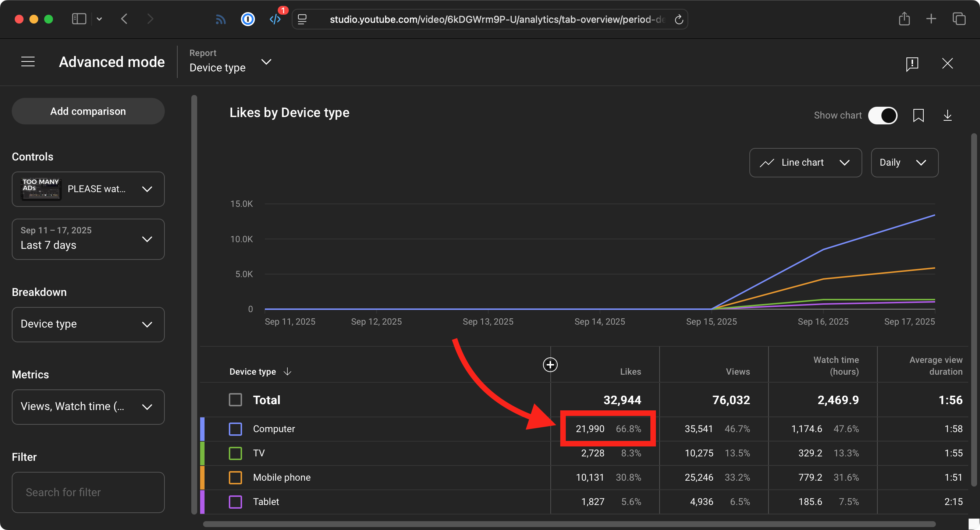Select the Tablet row checkbox
This screenshot has height=530, width=980.
coord(235,502)
